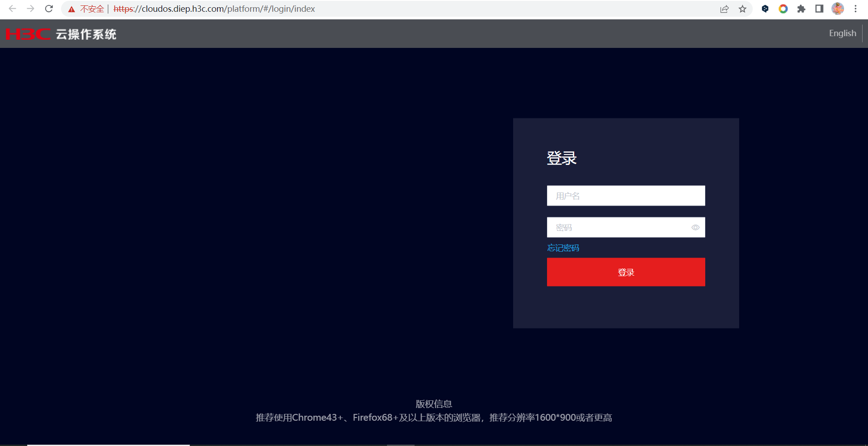This screenshot has height=446, width=868.
Task: Click the 云操作系统 title text
Action: [x=86, y=34]
